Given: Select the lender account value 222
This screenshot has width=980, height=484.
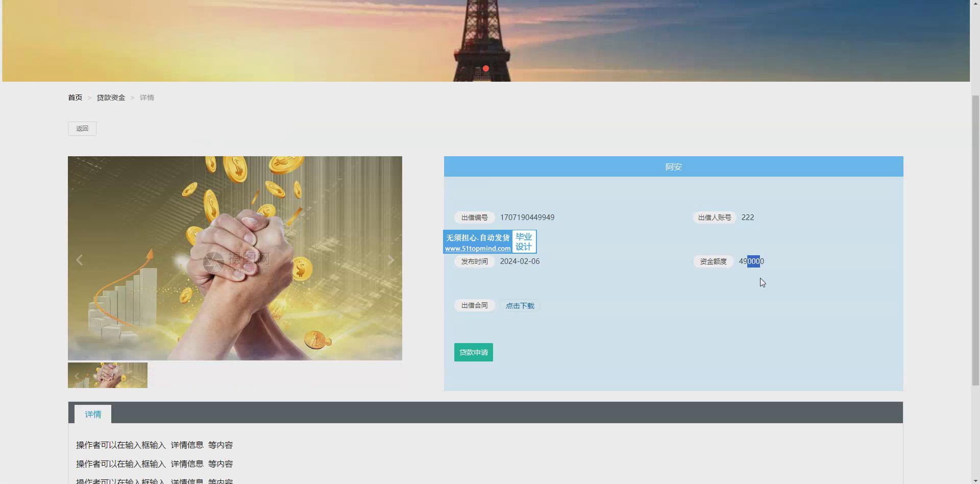Looking at the screenshot, I should [x=748, y=217].
